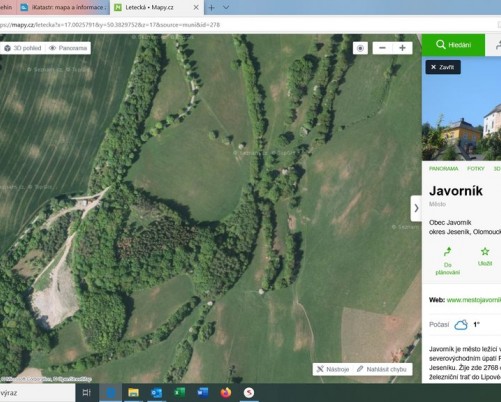Report a map error via Nahlásit chybu

coord(382,369)
